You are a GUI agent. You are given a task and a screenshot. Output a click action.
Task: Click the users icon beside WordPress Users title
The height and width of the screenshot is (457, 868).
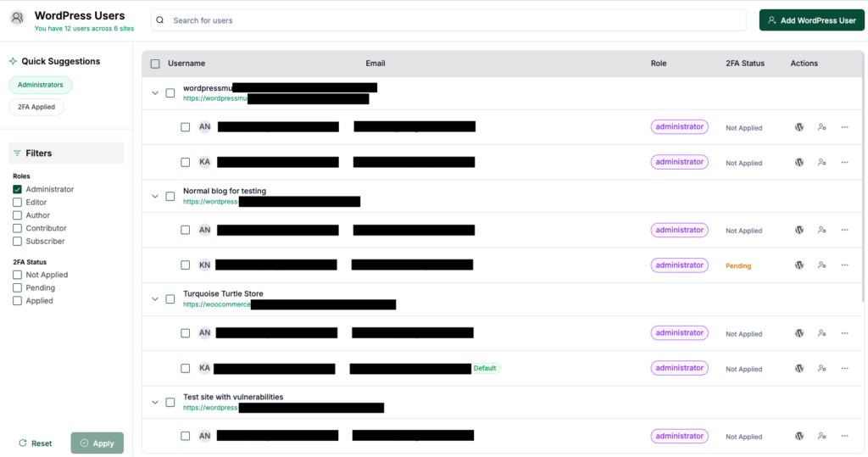coord(17,18)
